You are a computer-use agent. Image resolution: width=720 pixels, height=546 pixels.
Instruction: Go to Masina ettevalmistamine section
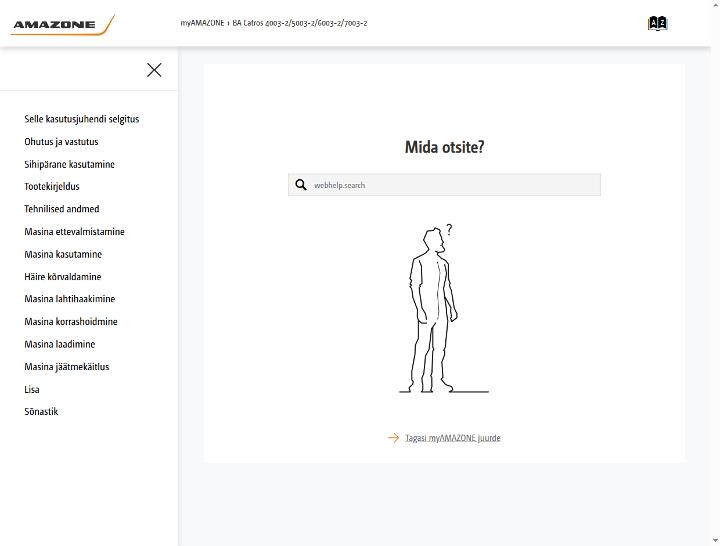click(x=74, y=231)
